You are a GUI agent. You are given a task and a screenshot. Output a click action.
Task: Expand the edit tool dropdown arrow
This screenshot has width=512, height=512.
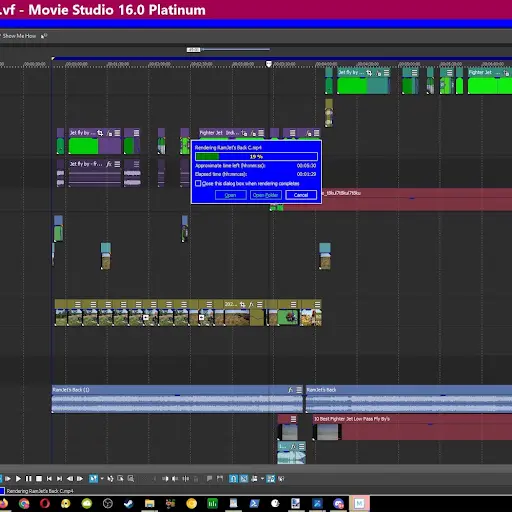(102, 479)
